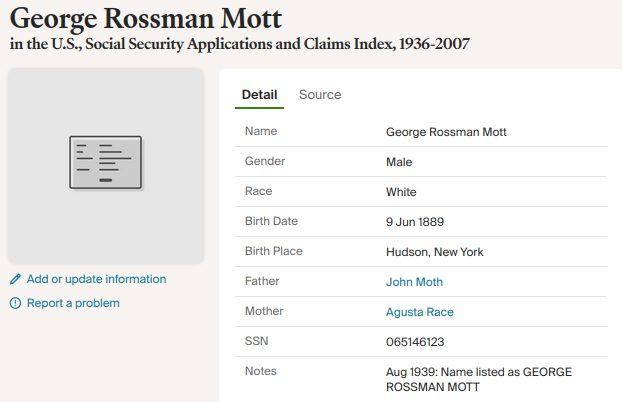Click the Gender value Male
The width and height of the screenshot is (622, 402).
click(x=399, y=162)
